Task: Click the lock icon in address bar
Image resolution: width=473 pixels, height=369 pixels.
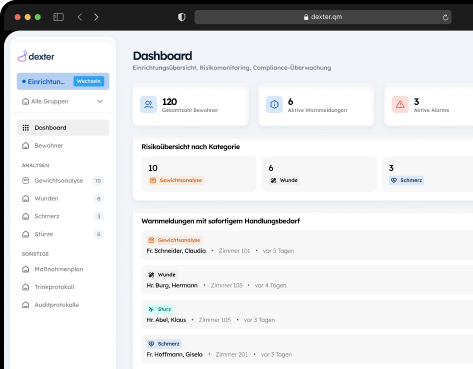Action: click(306, 17)
